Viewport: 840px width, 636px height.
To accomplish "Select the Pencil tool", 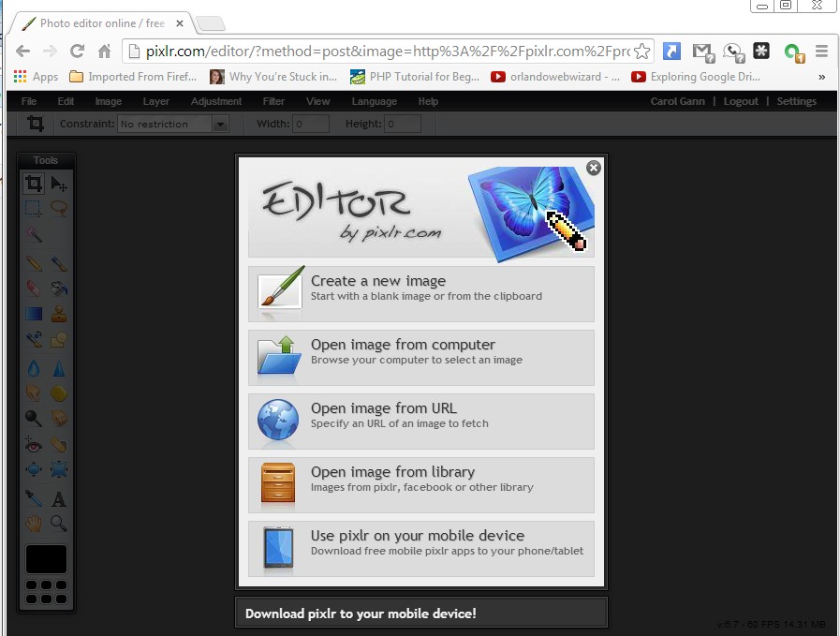I will coord(33,263).
